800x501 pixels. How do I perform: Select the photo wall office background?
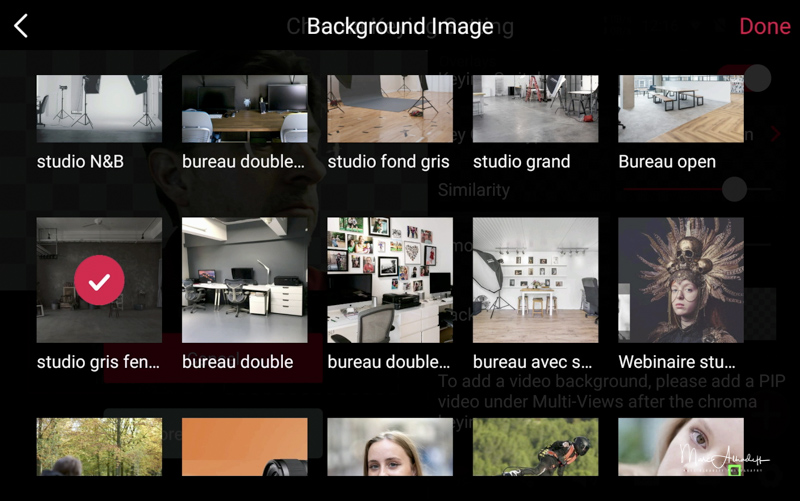(x=390, y=280)
